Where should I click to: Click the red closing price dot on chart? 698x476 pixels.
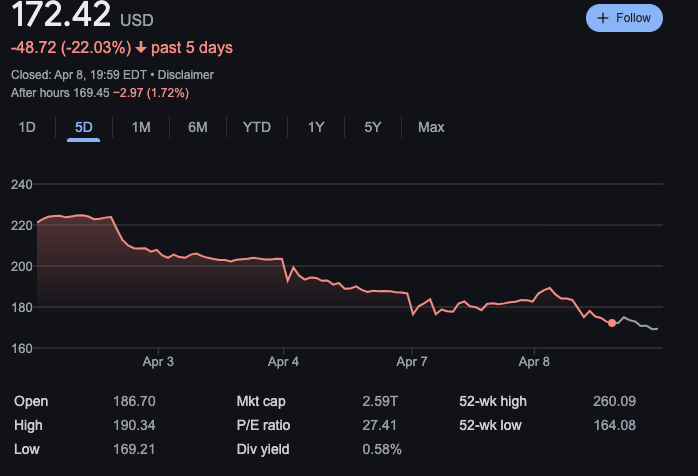point(612,323)
